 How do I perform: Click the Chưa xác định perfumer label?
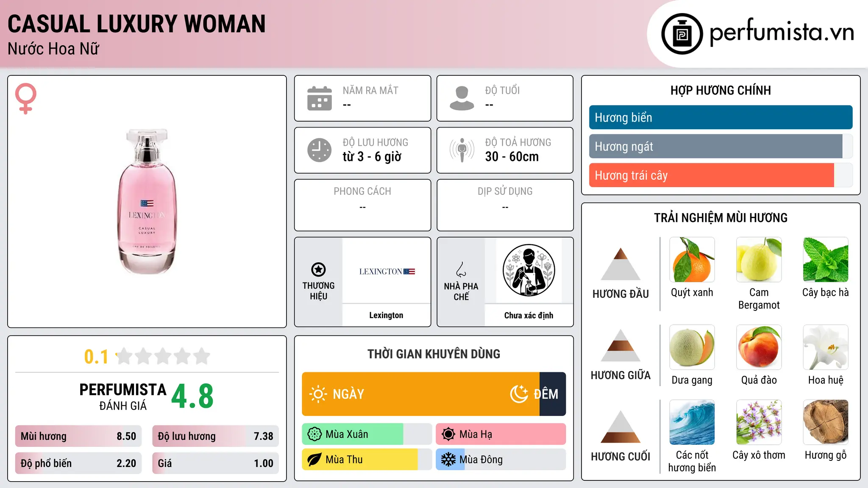[x=529, y=315]
